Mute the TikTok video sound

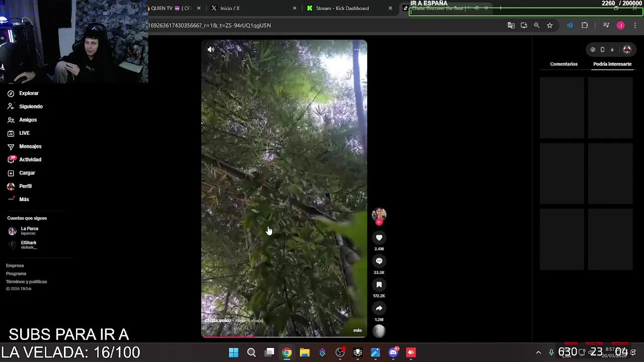pos(211,49)
